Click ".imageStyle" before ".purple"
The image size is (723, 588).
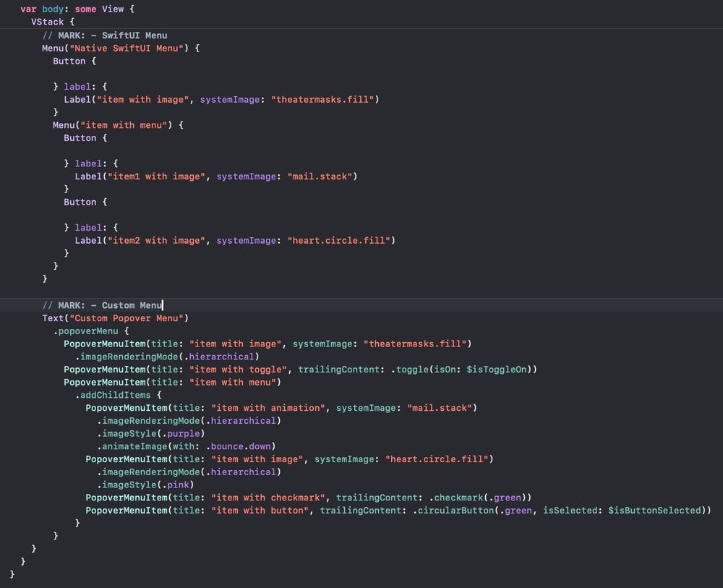127,434
